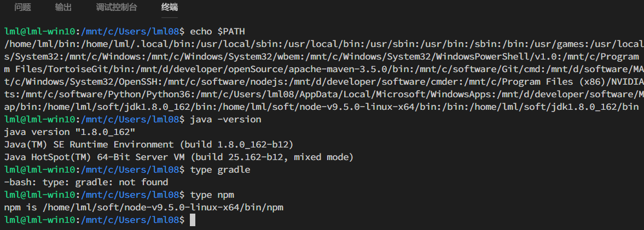Click the "java -version" command text
Image resolution: width=644 pixels, height=230 pixels.
226,120
